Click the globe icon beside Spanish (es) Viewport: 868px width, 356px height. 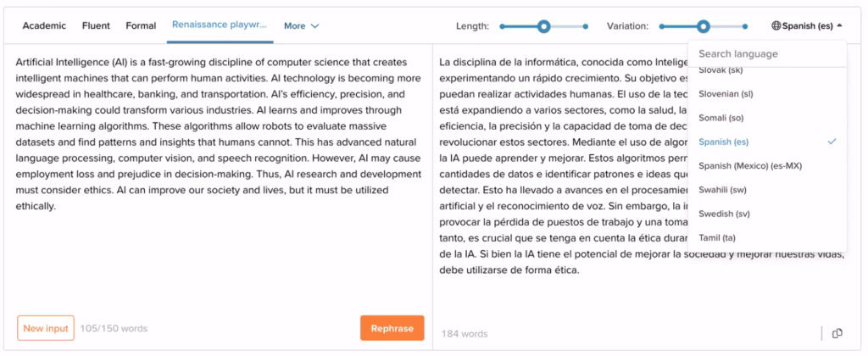coord(776,26)
